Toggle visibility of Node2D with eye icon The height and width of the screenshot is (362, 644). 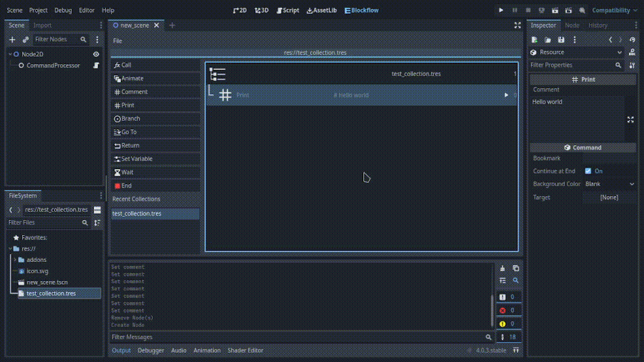pos(96,54)
